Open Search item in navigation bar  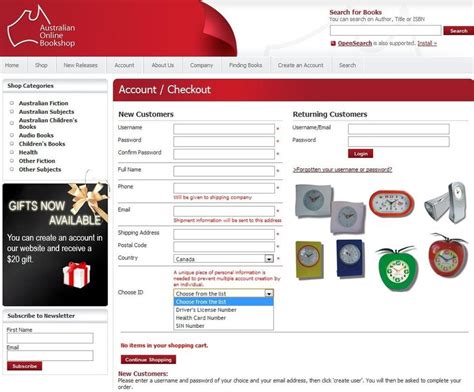click(347, 65)
